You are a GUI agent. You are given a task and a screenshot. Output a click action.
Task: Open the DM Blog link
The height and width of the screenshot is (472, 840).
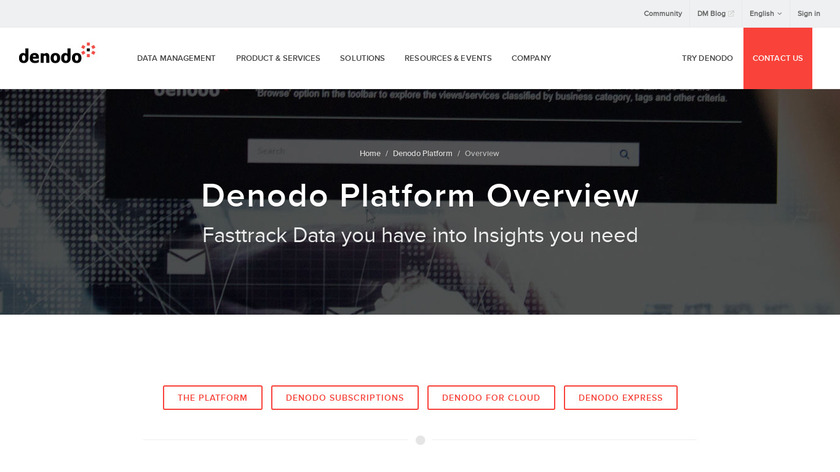711,13
